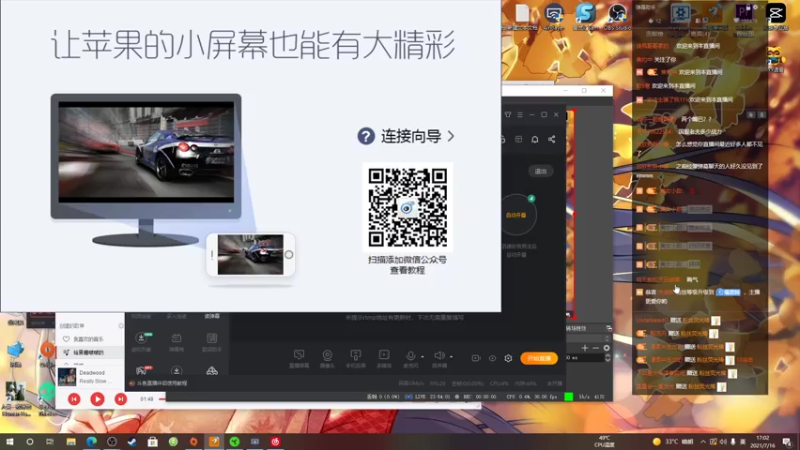
Task: Open the notification center in the taskbar
Action: [x=787, y=441]
